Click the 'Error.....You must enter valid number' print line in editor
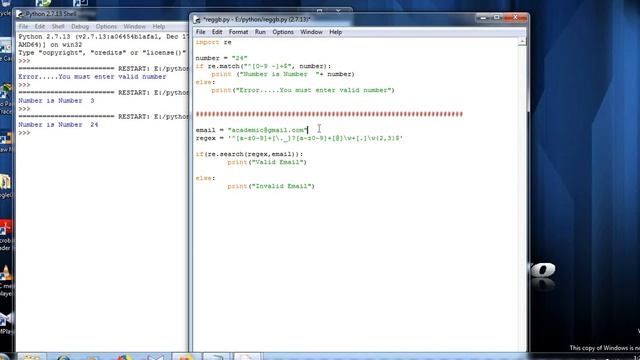640x360 pixels. coord(303,90)
